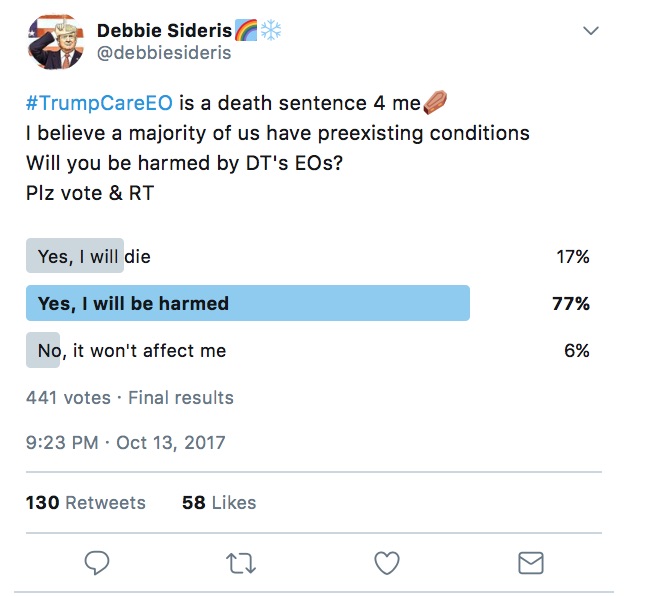Select the "Yes, I will die" poll option
The image size is (650, 596).
pyautogui.click(x=94, y=257)
